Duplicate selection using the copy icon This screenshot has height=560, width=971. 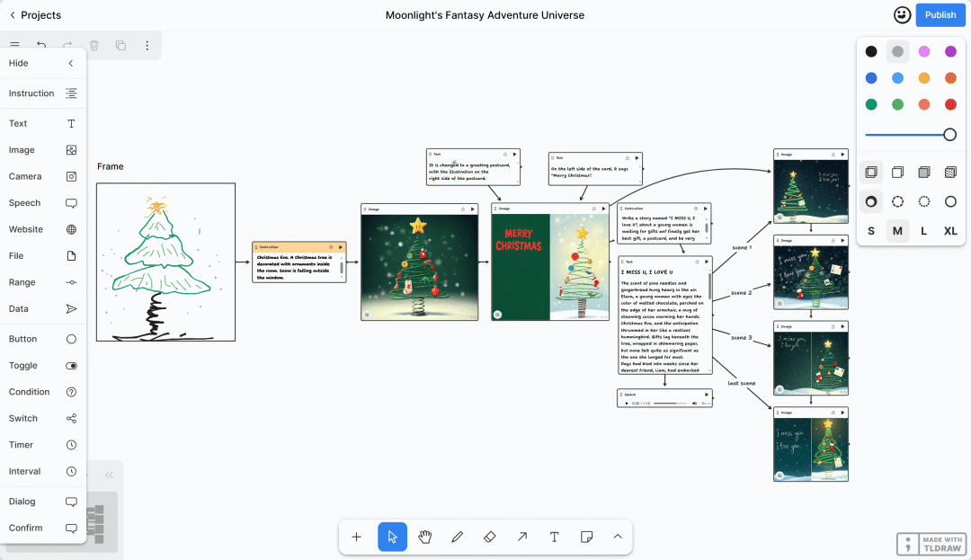click(x=120, y=45)
